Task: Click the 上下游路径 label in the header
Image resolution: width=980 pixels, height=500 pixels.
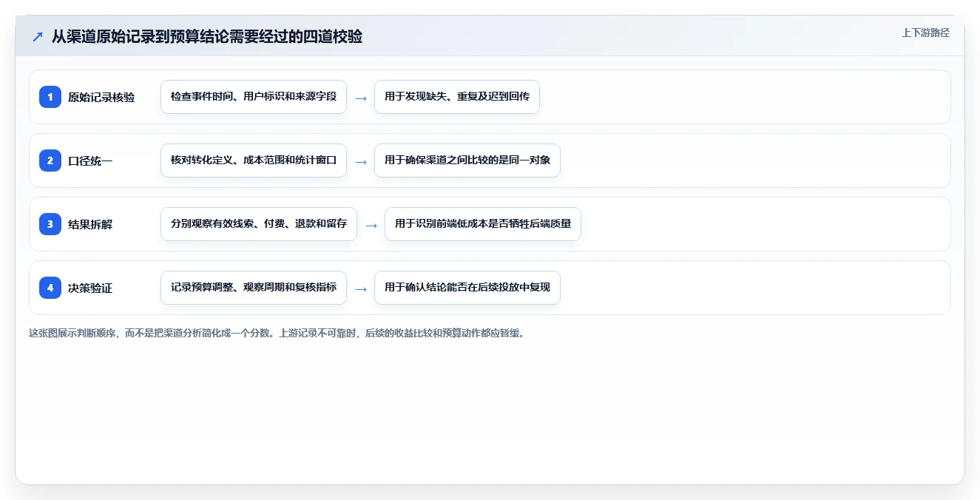Action: (x=925, y=33)
